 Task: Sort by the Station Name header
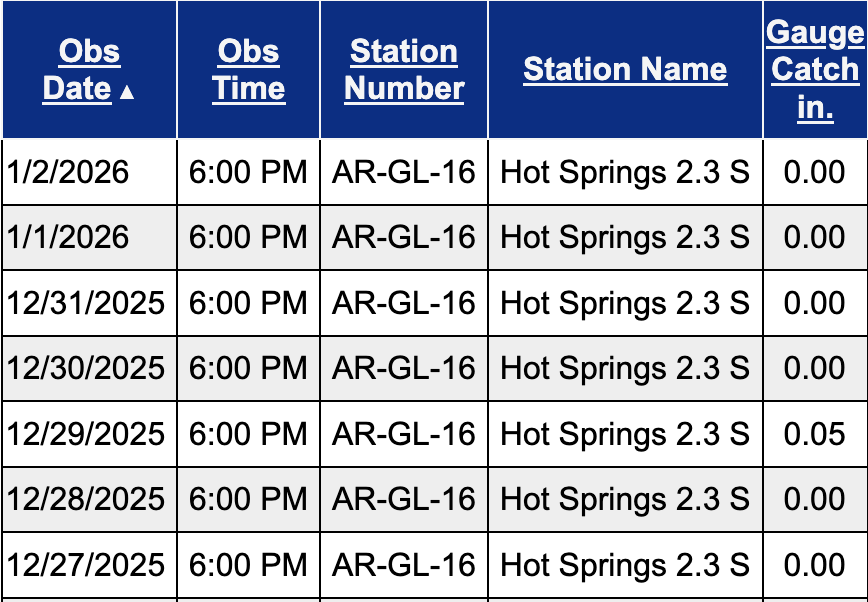click(625, 69)
